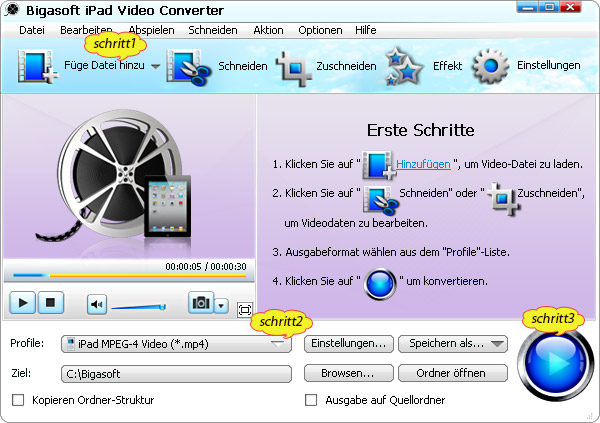Click the Ordner öffnen button
This screenshot has height=423, width=600.
[453, 373]
